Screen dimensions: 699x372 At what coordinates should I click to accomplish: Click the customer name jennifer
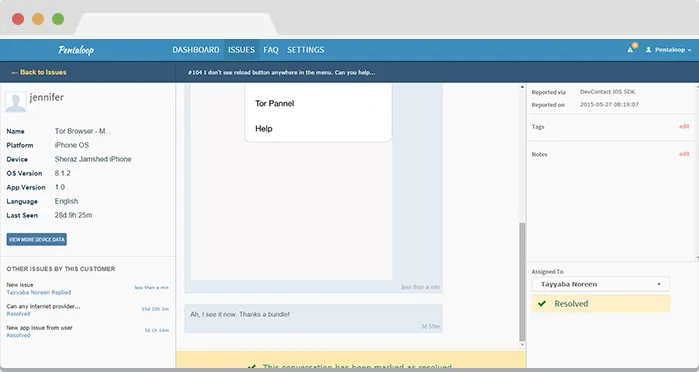coord(46,97)
